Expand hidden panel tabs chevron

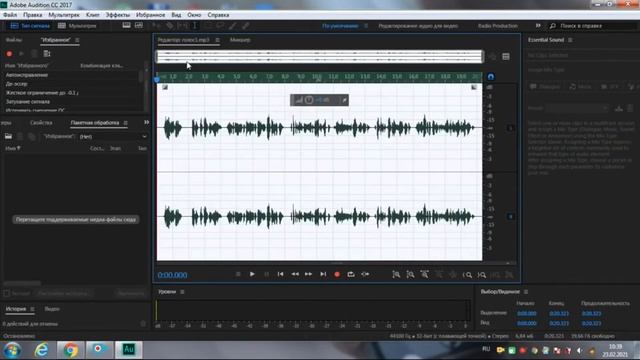pyautogui.click(x=146, y=122)
